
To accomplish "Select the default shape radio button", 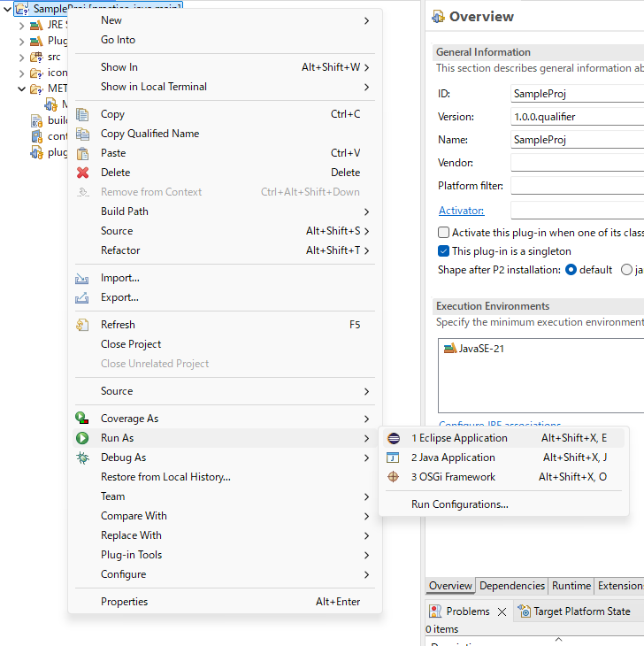I will point(571,270).
